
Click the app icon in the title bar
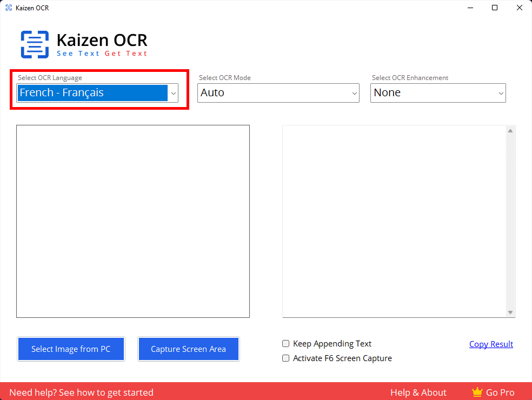tap(9, 8)
